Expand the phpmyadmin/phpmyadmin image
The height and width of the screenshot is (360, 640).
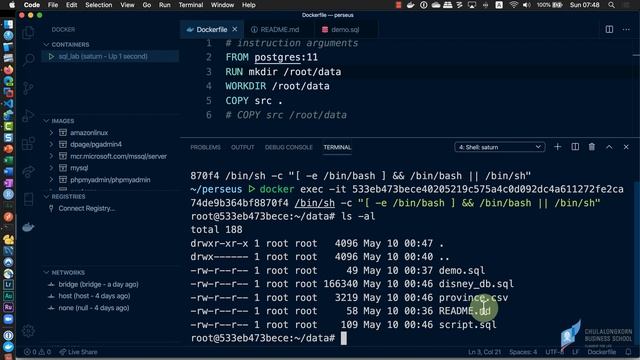coord(51,180)
